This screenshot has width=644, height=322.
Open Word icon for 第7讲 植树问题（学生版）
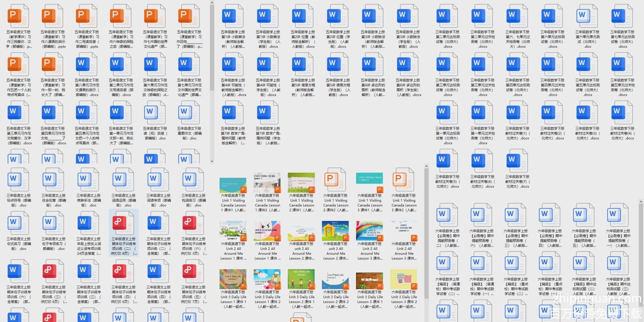click(268, 112)
